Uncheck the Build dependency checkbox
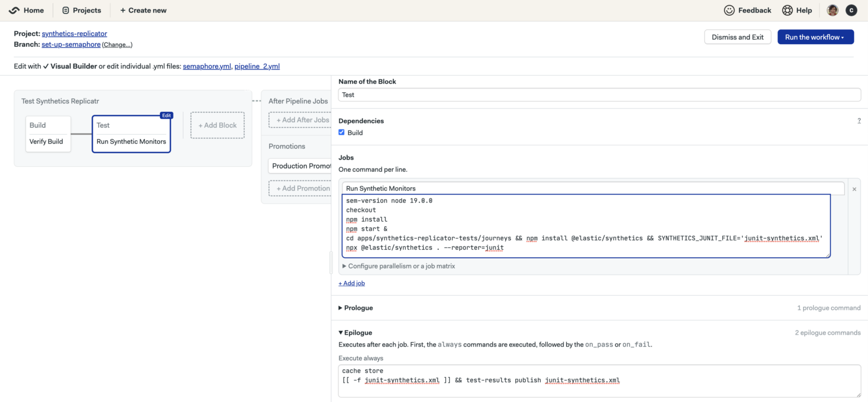Image resolution: width=868 pixels, height=402 pixels. pos(341,132)
